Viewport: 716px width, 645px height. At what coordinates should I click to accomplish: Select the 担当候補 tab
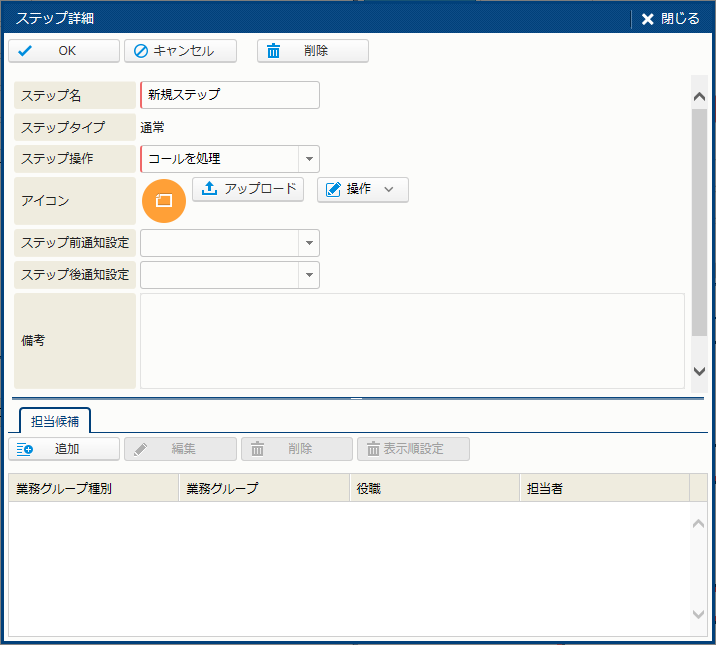pyautogui.click(x=56, y=420)
